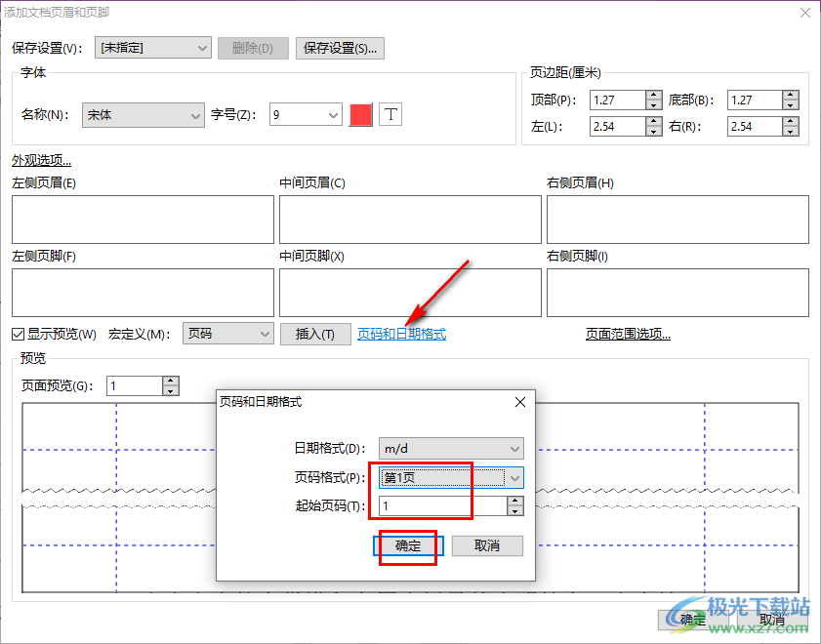The height and width of the screenshot is (644, 821).
Task: Decrease the starting page number
Action: (515, 510)
